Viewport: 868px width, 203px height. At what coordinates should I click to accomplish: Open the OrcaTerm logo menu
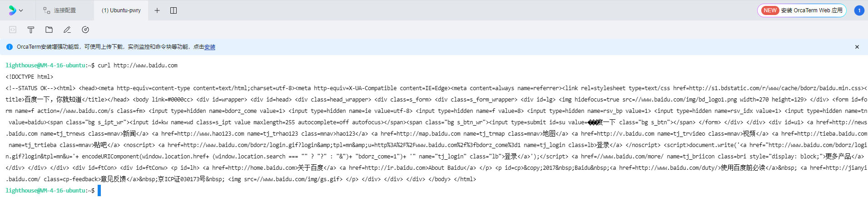[x=12, y=10]
